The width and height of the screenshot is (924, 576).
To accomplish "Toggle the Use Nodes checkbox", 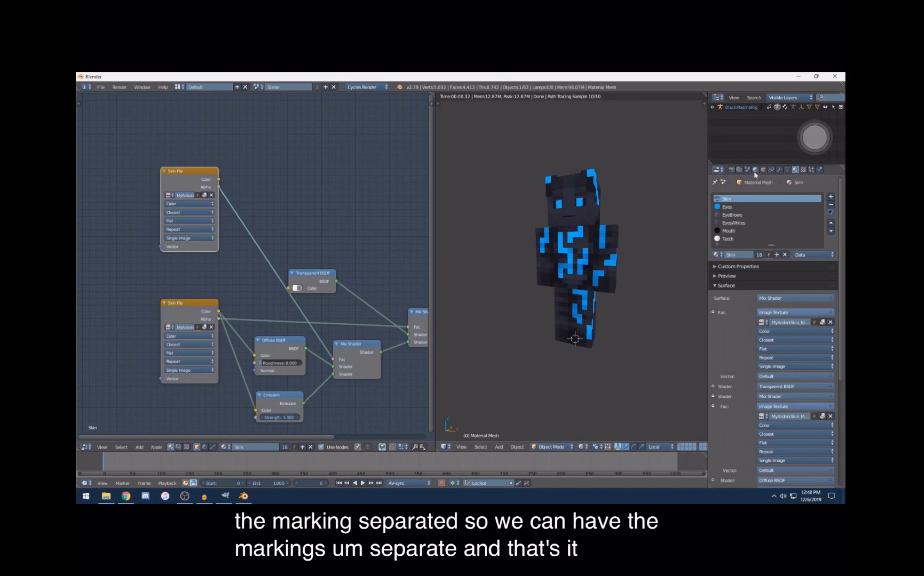I will pyautogui.click(x=321, y=447).
